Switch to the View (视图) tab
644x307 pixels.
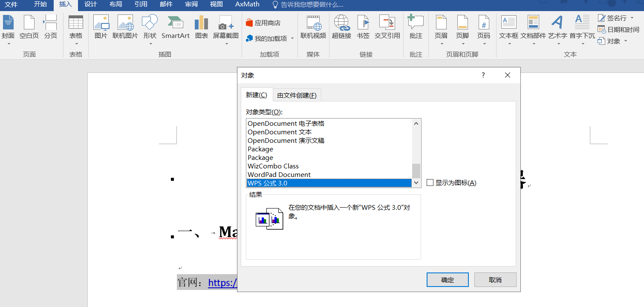pyautogui.click(x=217, y=5)
